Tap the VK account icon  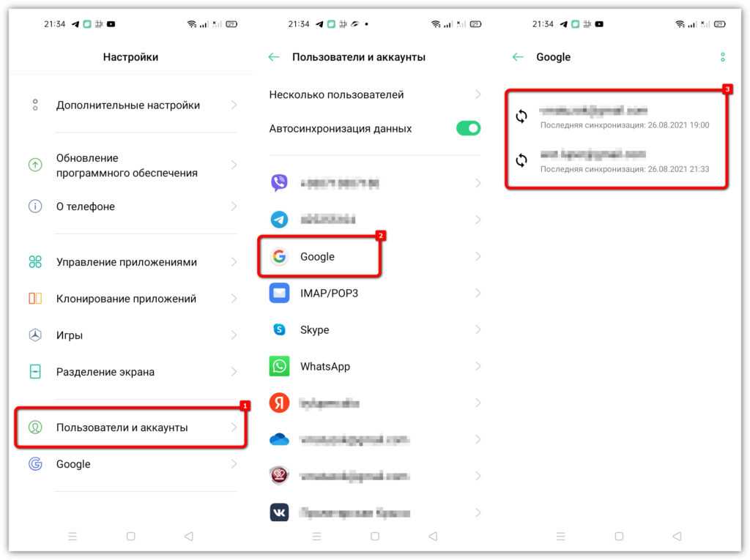pyautogui.click(x=279, y=512)
